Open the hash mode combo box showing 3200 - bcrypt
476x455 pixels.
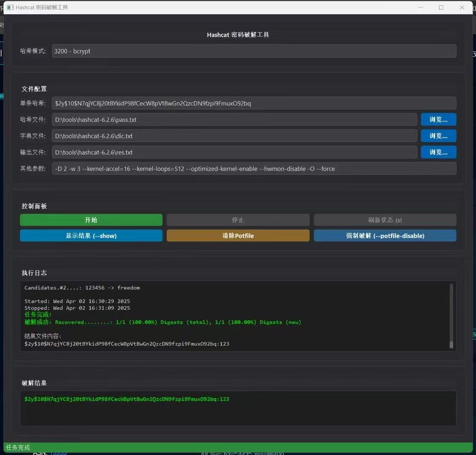[254, 51]
